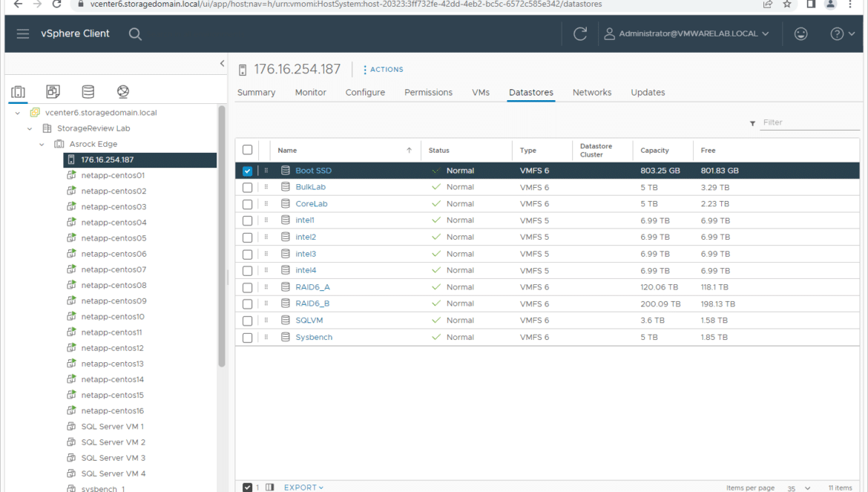Check the intel2 datastore checkbox
The width and height of the screenshot is (868, 492).
pyautogui.click(x=248, y=237)
